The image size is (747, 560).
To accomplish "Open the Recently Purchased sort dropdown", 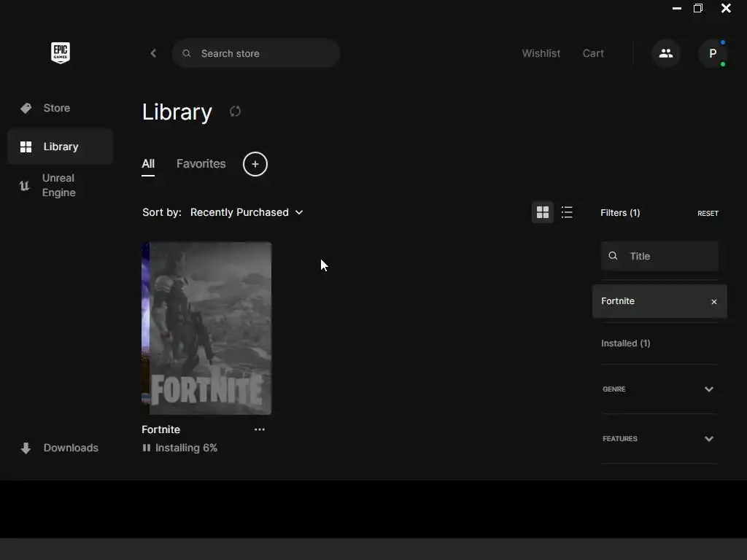I will (247, 212).
